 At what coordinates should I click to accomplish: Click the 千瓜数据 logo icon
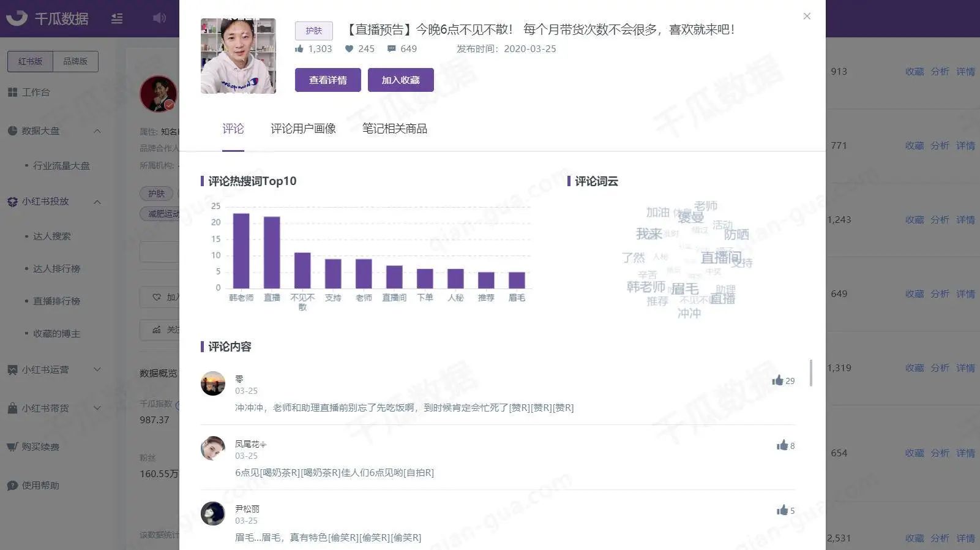(17, 18)
